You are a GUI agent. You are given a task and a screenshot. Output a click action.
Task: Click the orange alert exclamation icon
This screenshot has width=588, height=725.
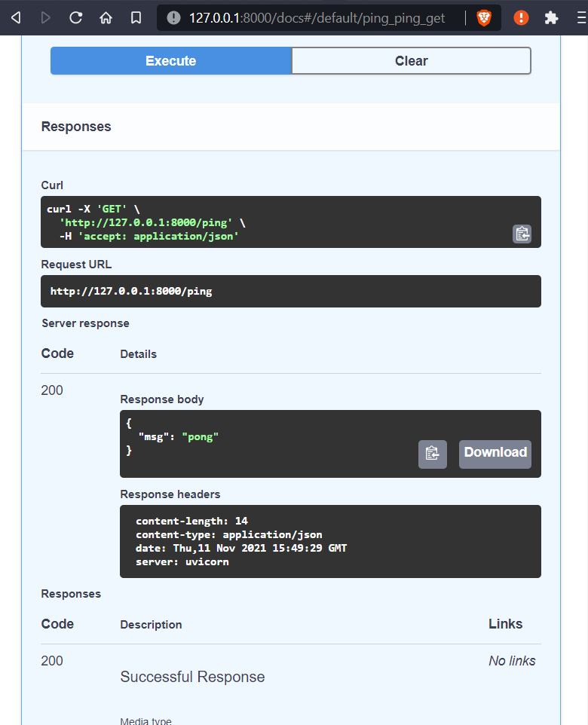(x=522, y=18)
